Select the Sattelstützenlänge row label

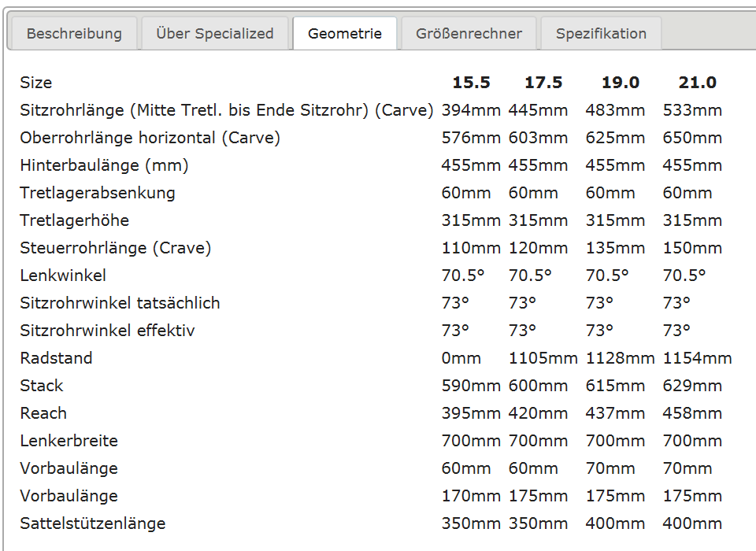click(x=93, y=523)
